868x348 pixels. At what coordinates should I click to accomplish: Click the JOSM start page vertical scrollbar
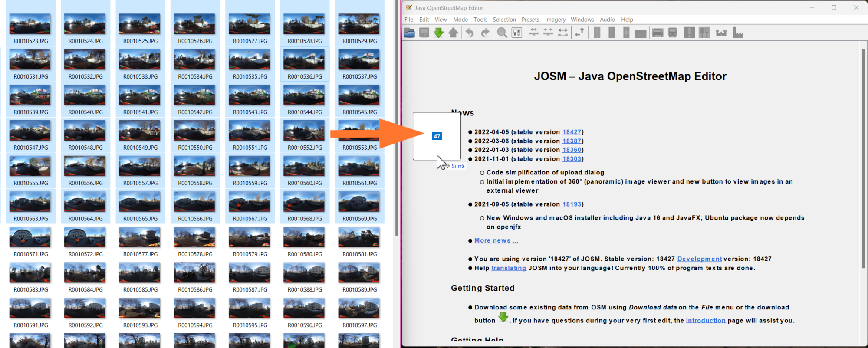click(863, 158)
